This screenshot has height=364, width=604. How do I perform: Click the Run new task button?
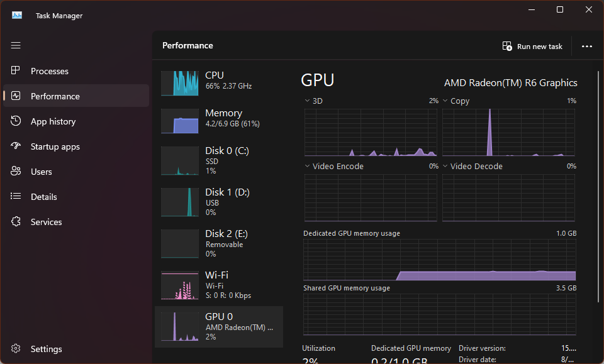[x=532, y=46]
